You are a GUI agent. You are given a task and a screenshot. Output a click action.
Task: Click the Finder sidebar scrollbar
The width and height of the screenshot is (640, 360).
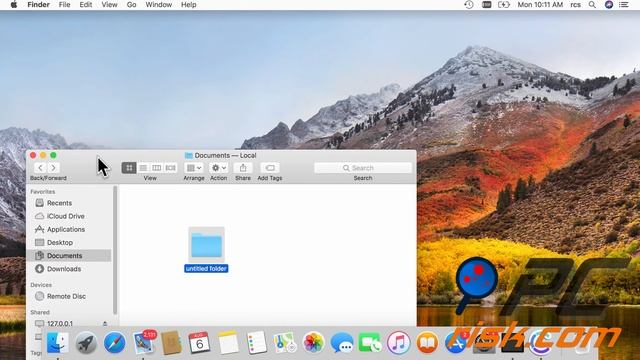click(115, 250)
